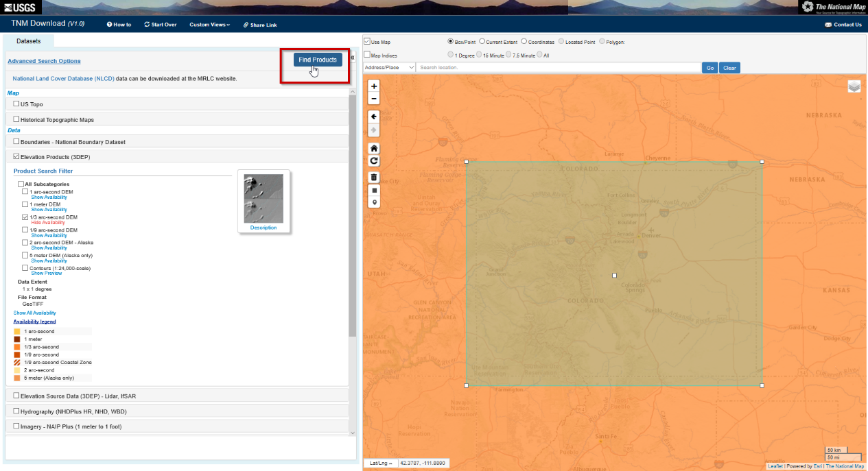Select the draw rectangle tool
The height and width of the screenshot is (471, 868).
[x=373, y=190]
